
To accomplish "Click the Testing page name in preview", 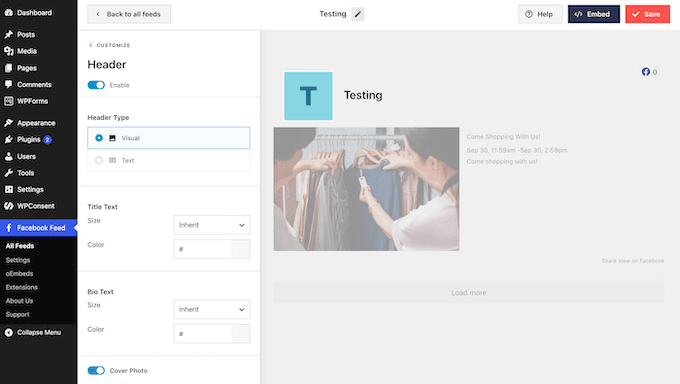I will point(363,95).
